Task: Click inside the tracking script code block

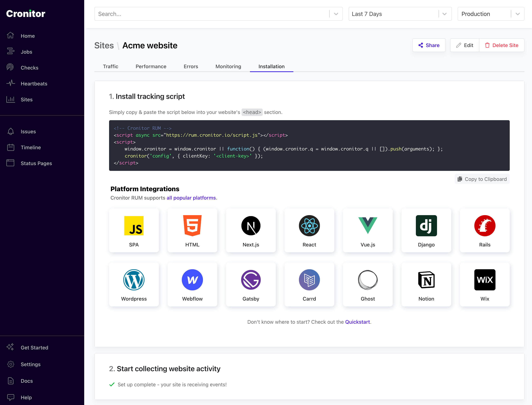Action: 309,146
